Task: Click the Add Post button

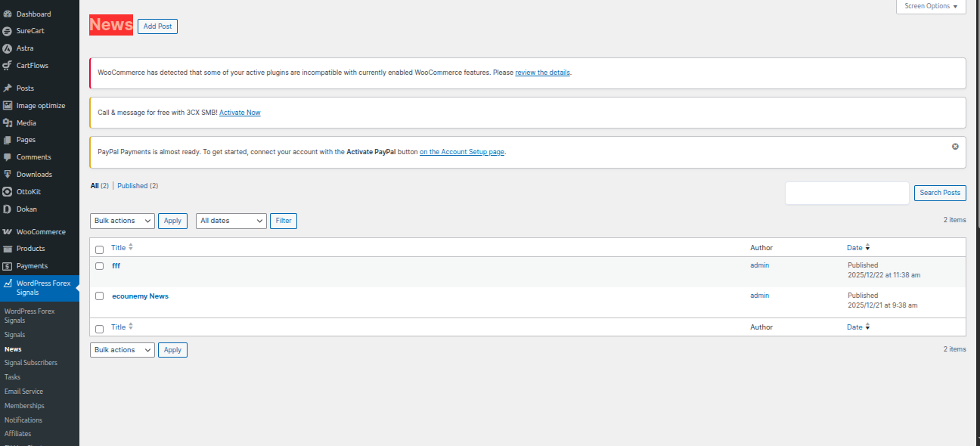Action: click(157, 26)
